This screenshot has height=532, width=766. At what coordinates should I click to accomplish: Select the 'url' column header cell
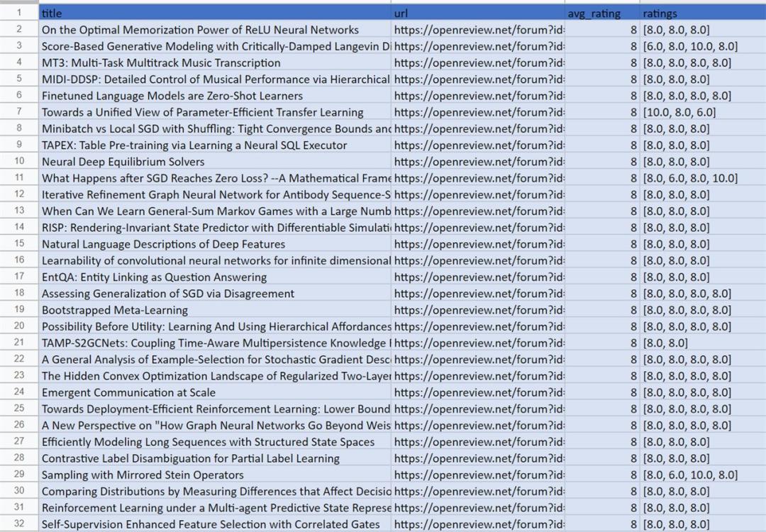pos(477,13)
